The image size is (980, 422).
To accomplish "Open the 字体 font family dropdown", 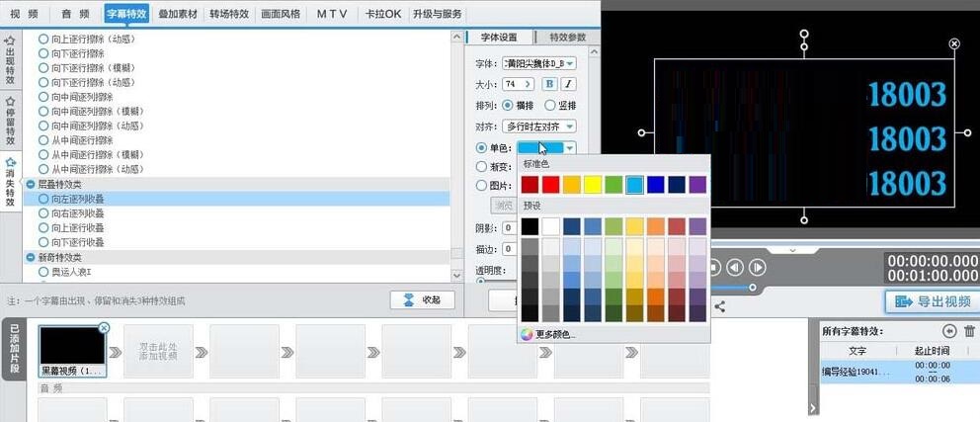I will pyautogui.click(x=540, y=63).
